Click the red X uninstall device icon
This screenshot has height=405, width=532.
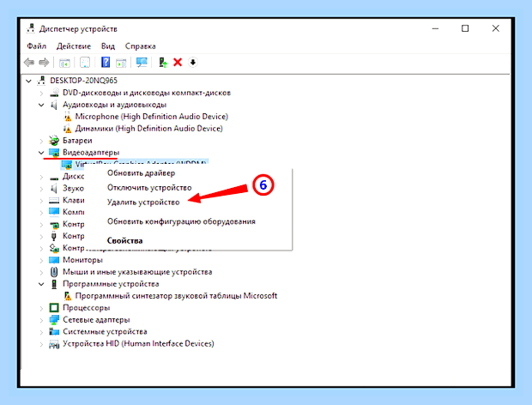tap(178, 63)
